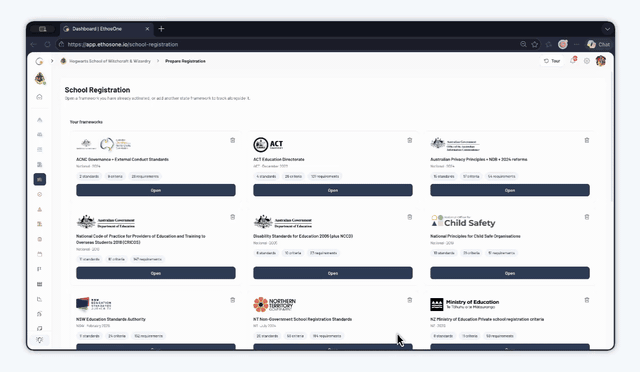Expand the sidebar with the chevron
The width and height of the screenshot is (640, 372).
(52, 61)
